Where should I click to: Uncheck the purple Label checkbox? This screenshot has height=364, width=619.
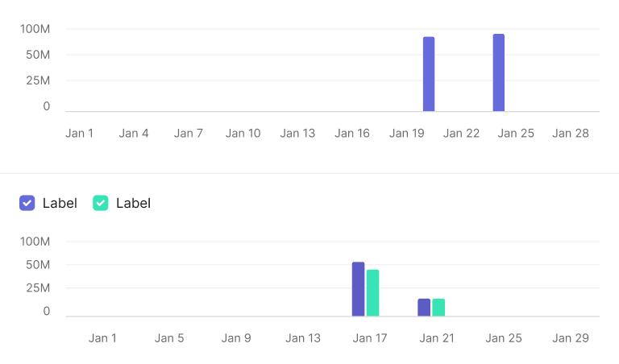click(x=27, y=203)
